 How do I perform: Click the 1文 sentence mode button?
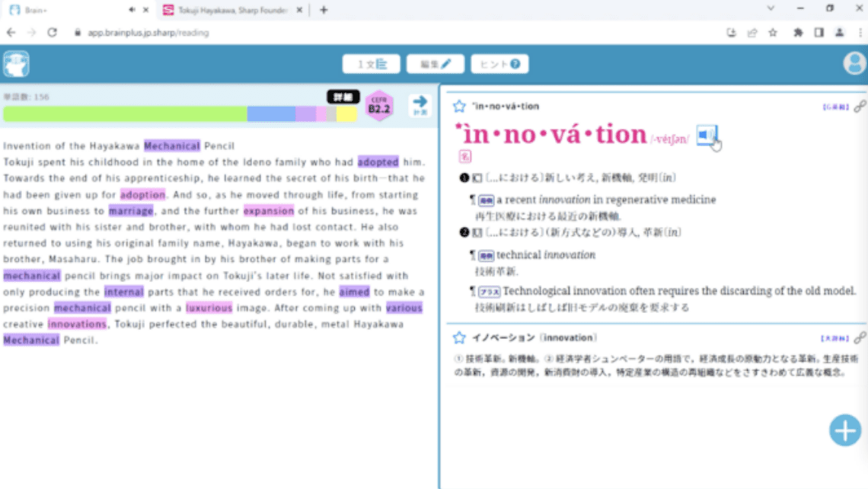371,64
